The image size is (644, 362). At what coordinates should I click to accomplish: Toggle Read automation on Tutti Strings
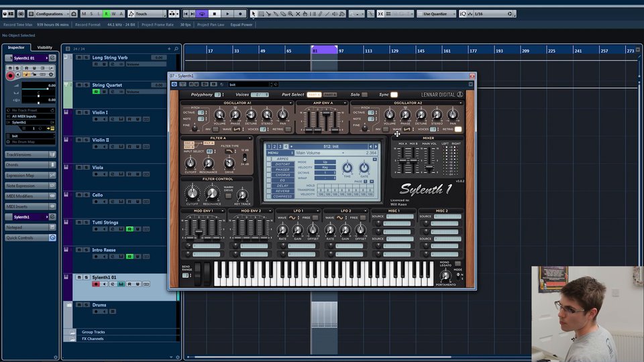(129, 229)
